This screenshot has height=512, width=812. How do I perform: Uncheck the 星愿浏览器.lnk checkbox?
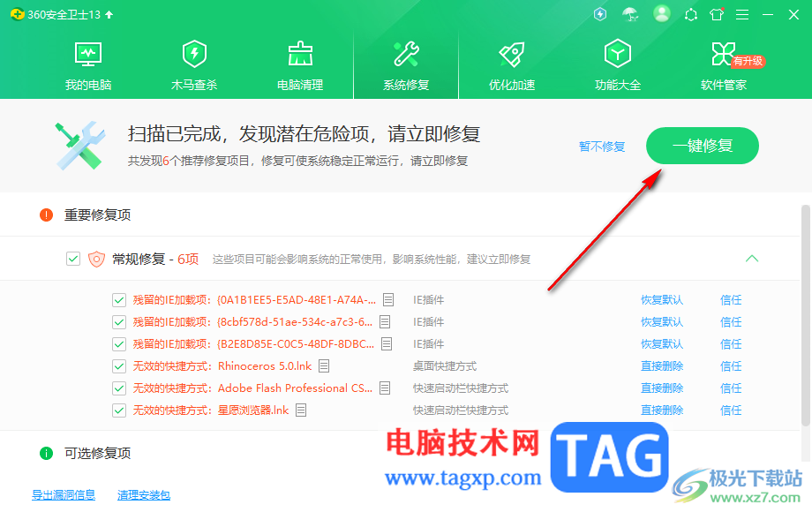pyautogui.click(x=119, y=410)
